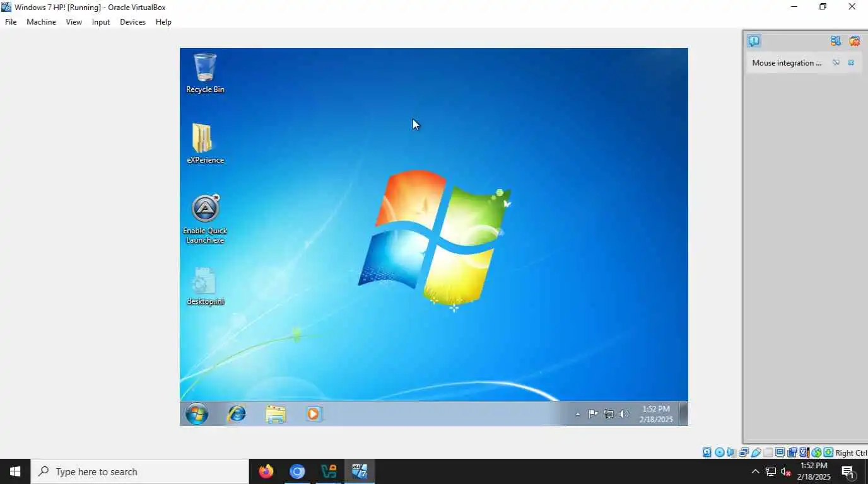
Task: Click the host network tray icon
Action: (771, 471)
